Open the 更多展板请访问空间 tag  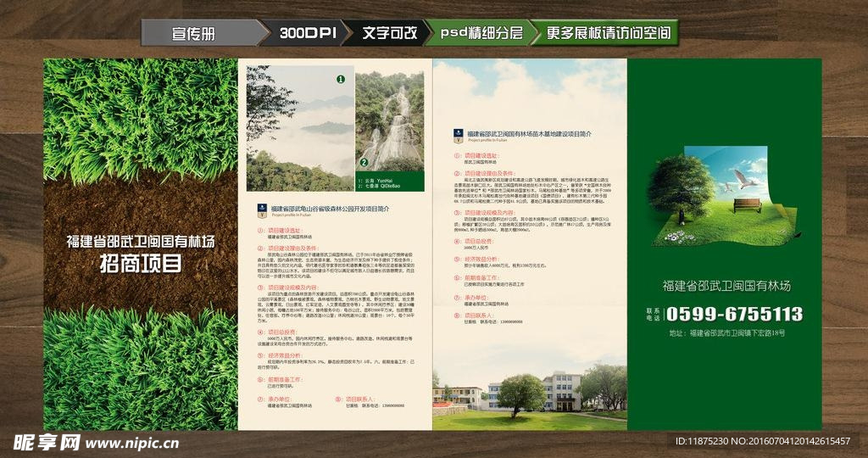coord(608,33)
